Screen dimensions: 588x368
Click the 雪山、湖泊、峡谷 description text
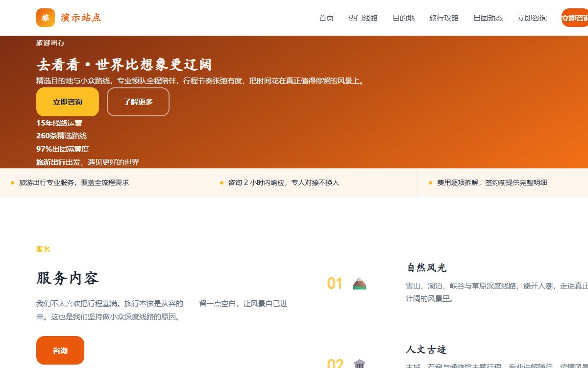pyautogui.click(x=497, y=292)
